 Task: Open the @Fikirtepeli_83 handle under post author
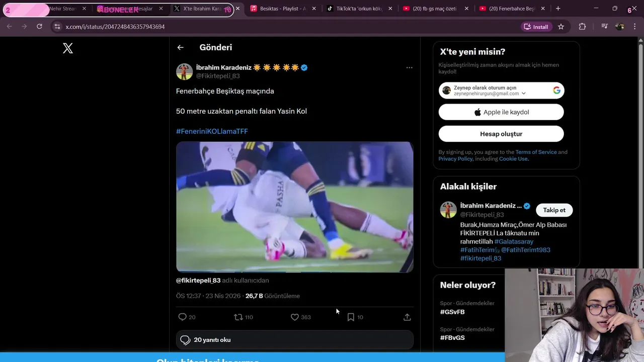(x=218, y=76)
